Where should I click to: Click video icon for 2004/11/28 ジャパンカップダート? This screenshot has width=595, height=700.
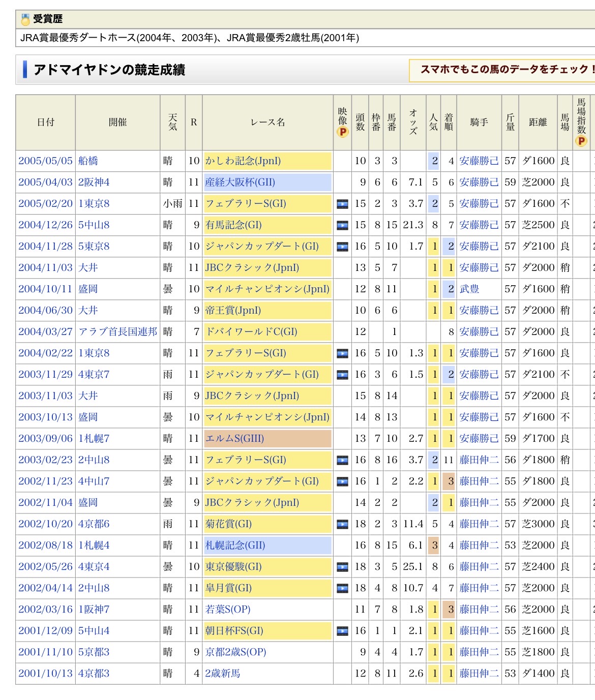click(342, 247)
